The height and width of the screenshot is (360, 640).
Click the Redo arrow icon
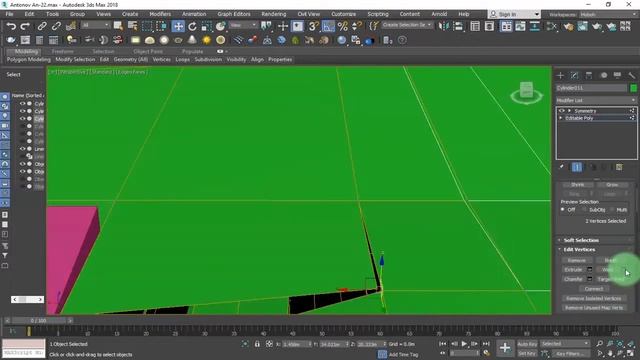coord(25,27)
